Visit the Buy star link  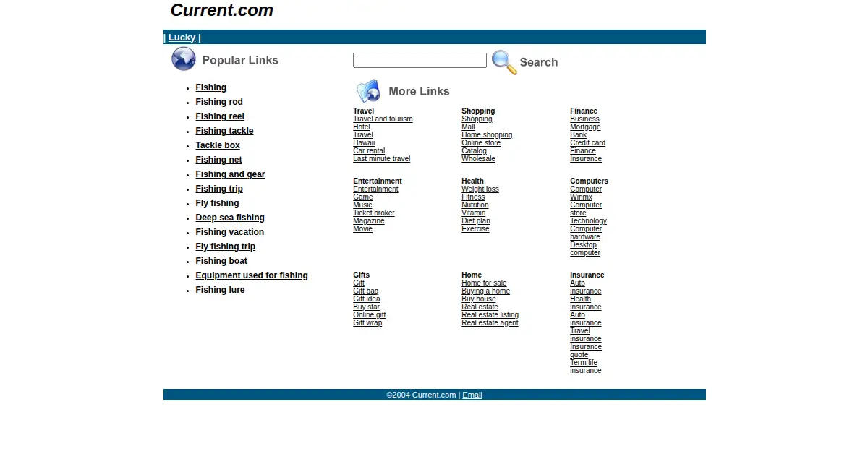[x=366, y=307]
